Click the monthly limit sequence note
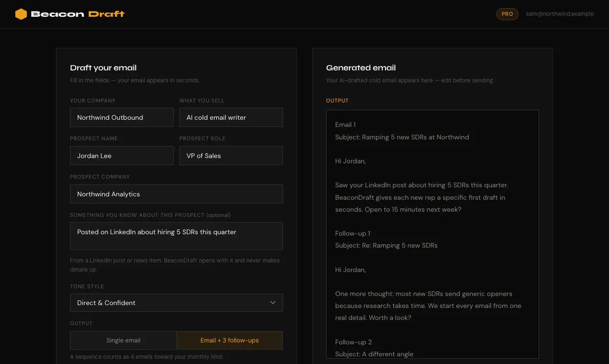 click(147, 356)
